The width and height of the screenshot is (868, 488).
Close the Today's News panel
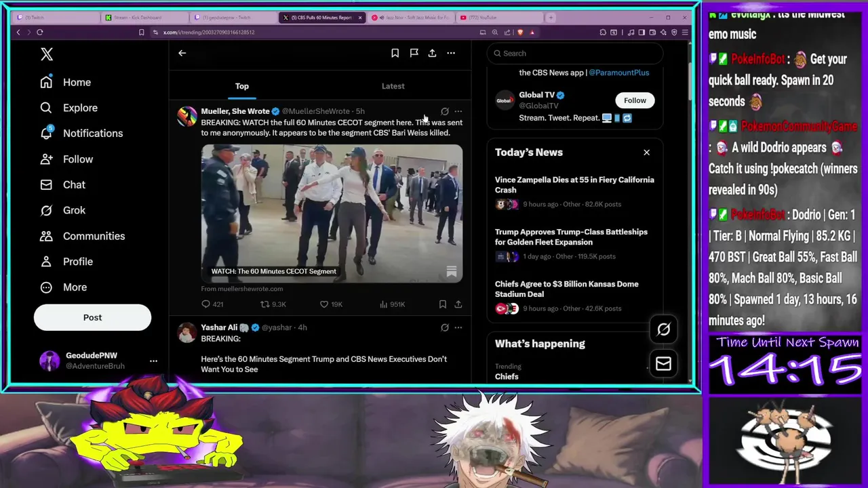646,152
